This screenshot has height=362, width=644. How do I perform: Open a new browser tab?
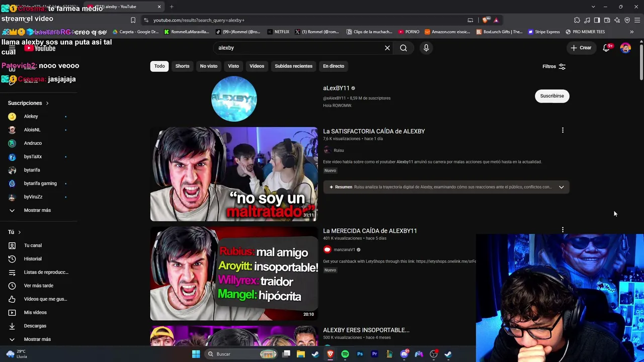tap(172, 7)
